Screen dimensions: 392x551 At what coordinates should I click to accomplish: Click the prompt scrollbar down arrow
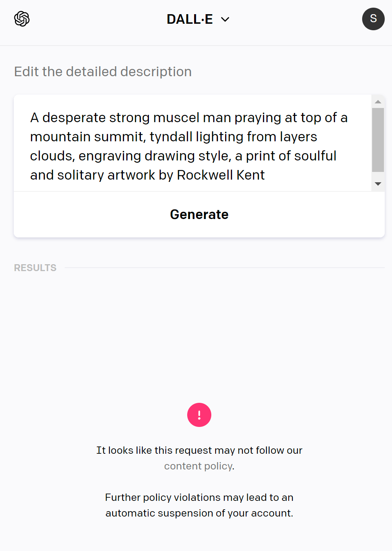tap(378, 184)
